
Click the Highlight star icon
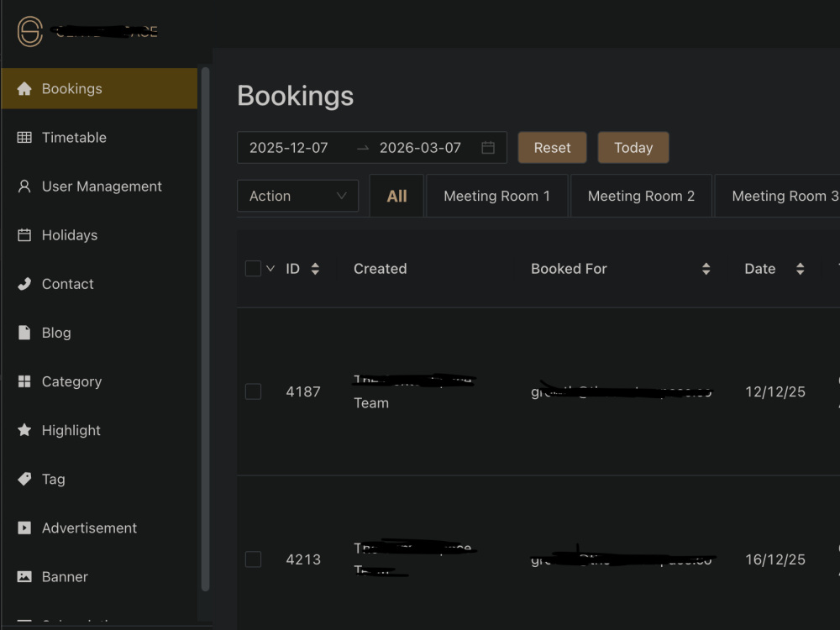point(24,429)
